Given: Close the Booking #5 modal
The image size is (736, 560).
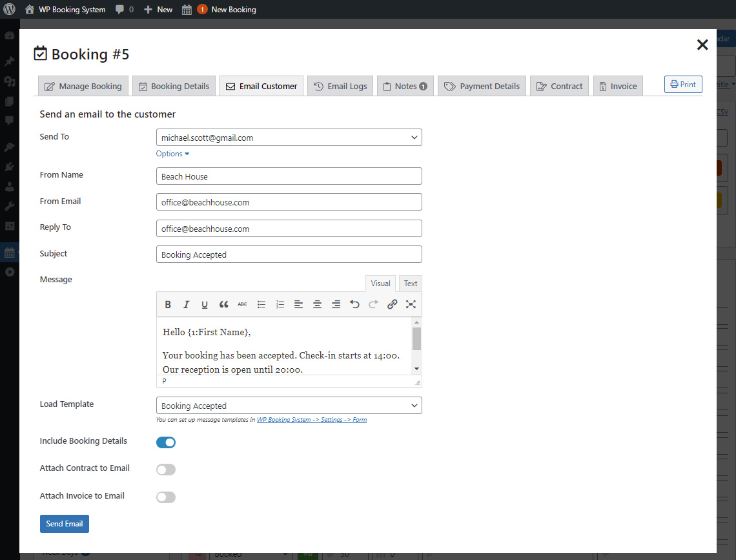Looking at the screenshot, I should (x=702, y=45).
